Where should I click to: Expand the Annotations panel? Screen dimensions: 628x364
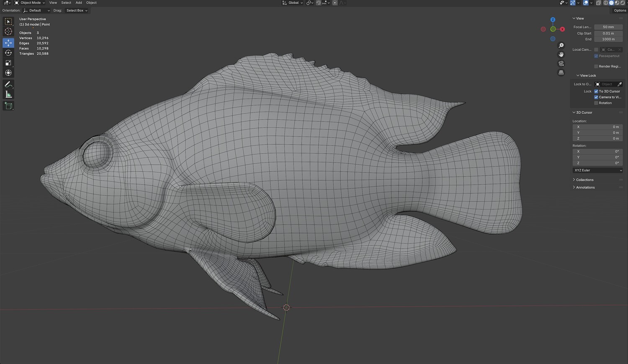(x=584, y=187)
